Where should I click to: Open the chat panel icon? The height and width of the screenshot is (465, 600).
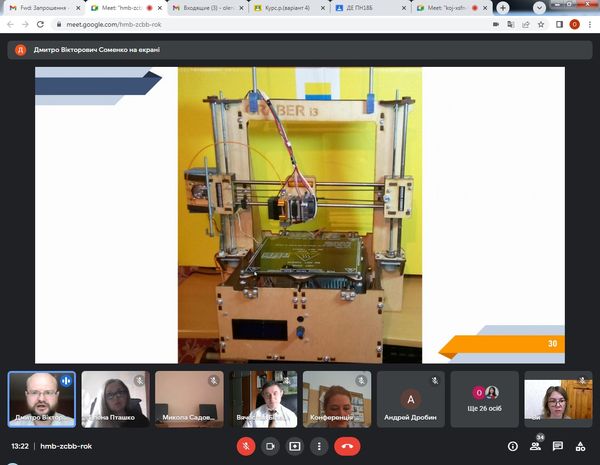pyautogui.click(x=558, y=446)
